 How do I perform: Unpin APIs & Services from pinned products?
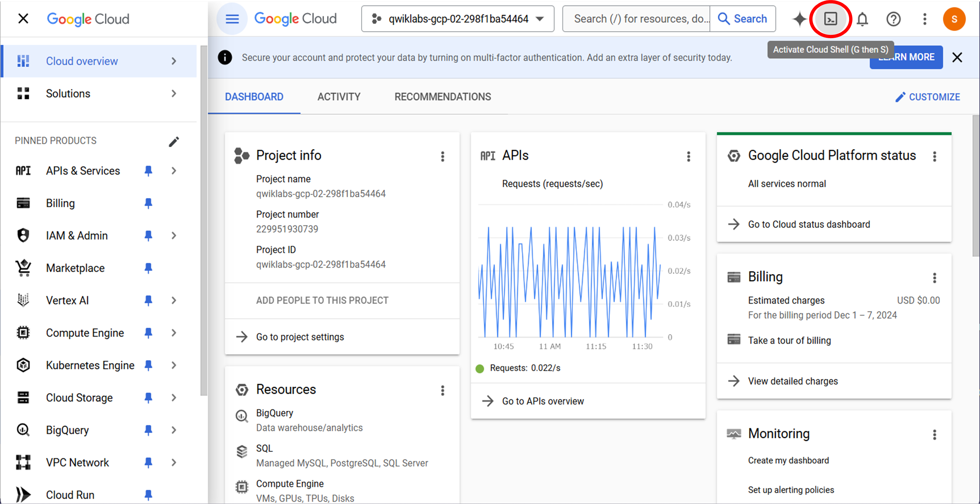point(148,171)
